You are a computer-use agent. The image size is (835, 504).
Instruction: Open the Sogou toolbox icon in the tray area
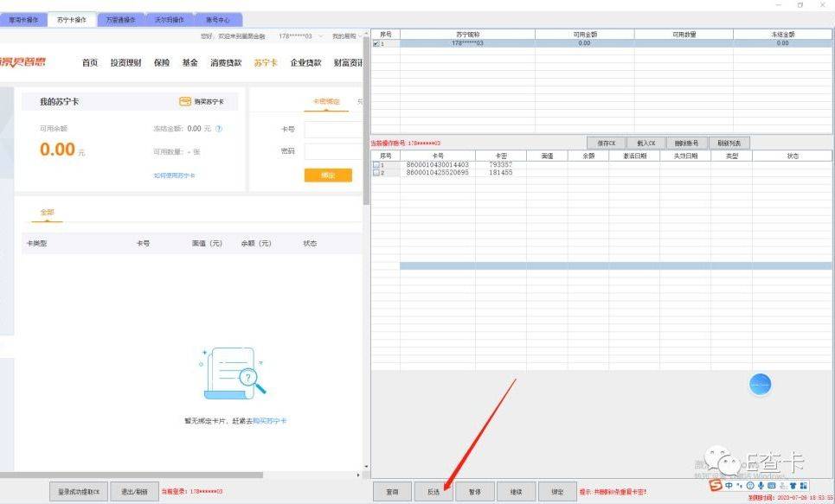coord(804,486)
